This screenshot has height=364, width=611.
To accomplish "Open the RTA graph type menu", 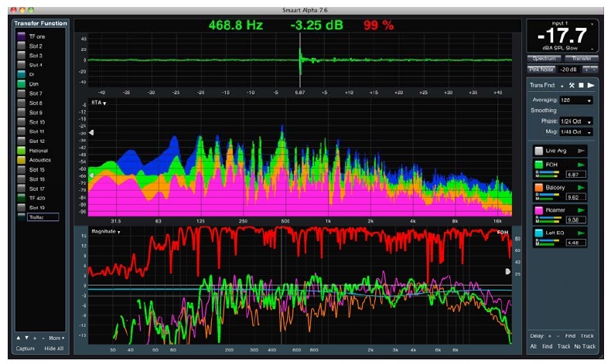I will (99, 103).
